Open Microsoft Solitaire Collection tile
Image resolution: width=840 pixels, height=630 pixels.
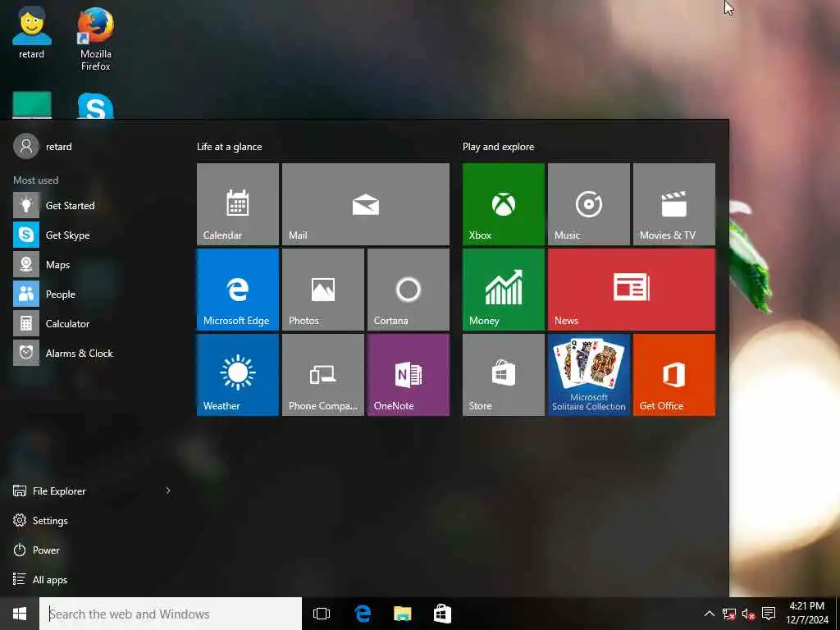click(x=588, y=374)
